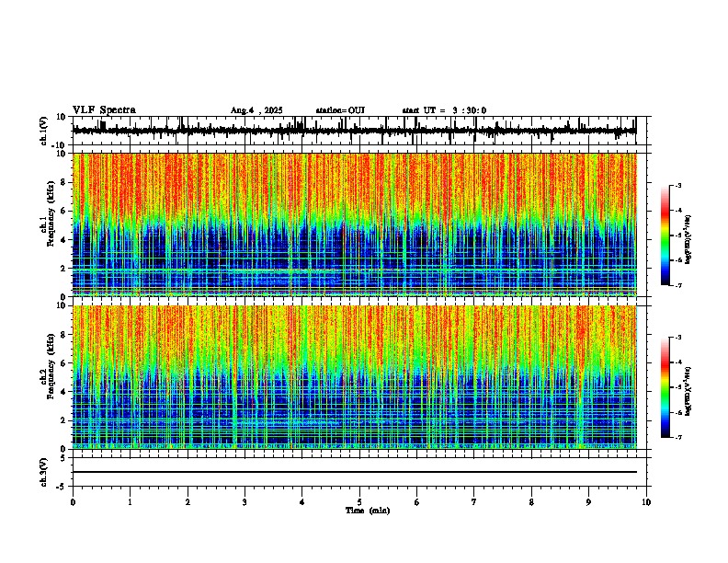Click the ch.2 spectrogram plot area

click(x=354, y=377)
